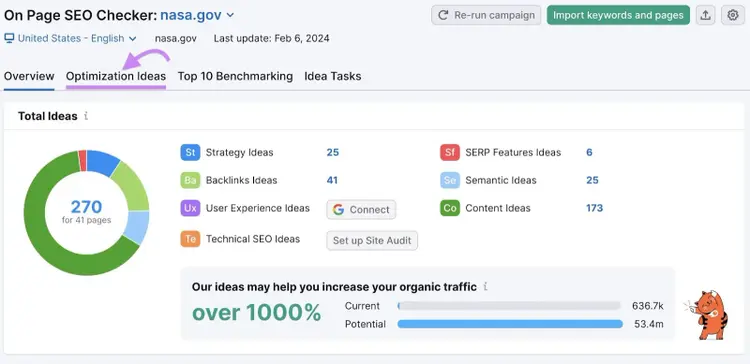
Task: Click the info icon beside Total Ideas
Action: tap(86, 116)
